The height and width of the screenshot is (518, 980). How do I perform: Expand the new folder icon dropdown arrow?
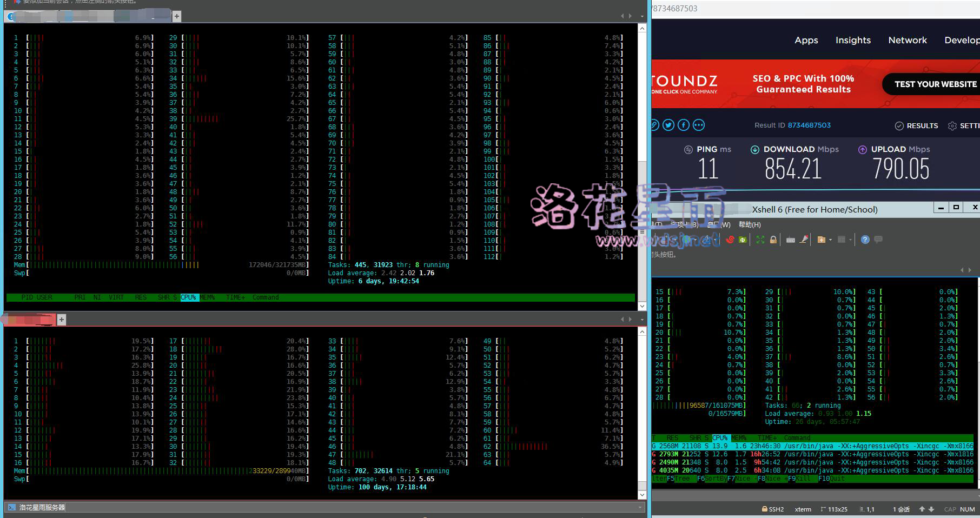coord(830,240)
